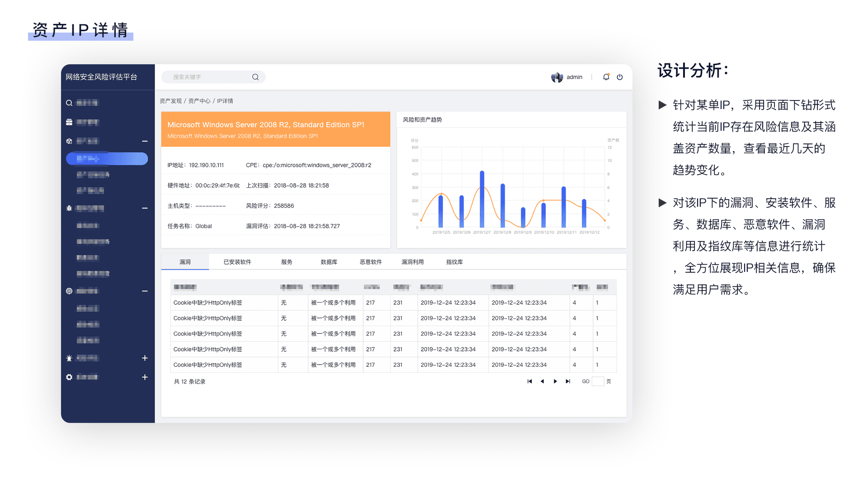
Task: Click the admin user avatar
Action: coord(557,77)
